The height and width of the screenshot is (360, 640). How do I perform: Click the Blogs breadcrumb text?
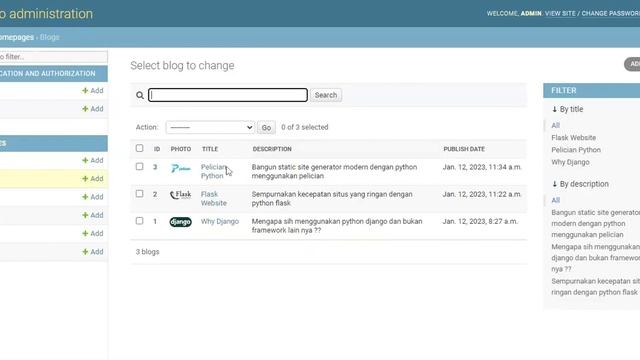[49, 37]
